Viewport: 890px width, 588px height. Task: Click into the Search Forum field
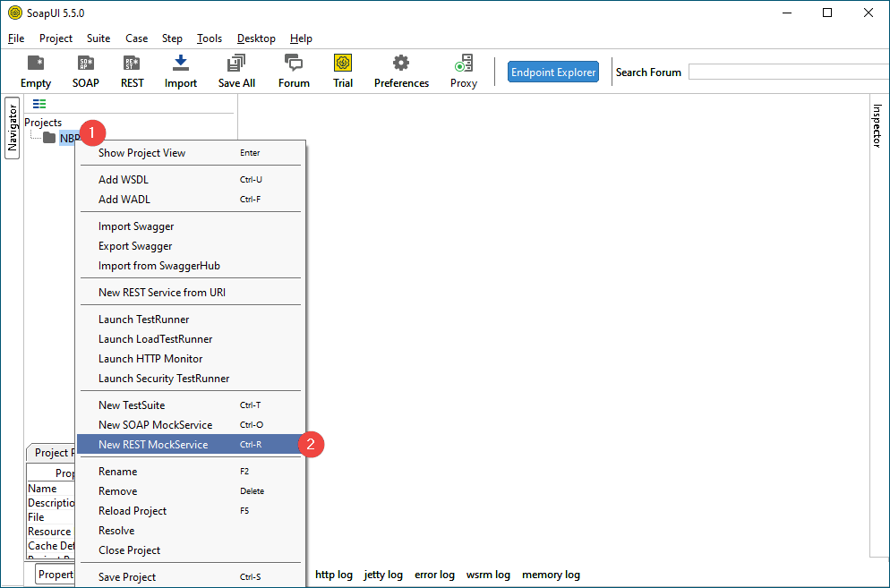(x=789, y=72)
